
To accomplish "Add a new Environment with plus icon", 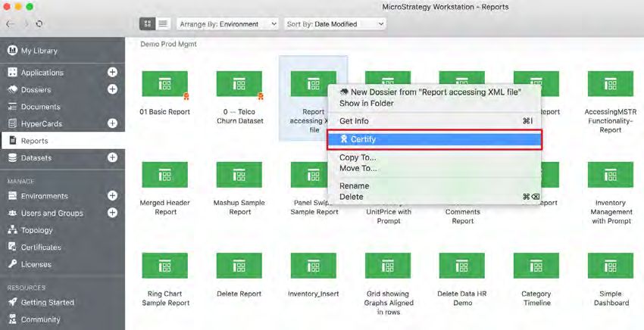I will (112, 195).
